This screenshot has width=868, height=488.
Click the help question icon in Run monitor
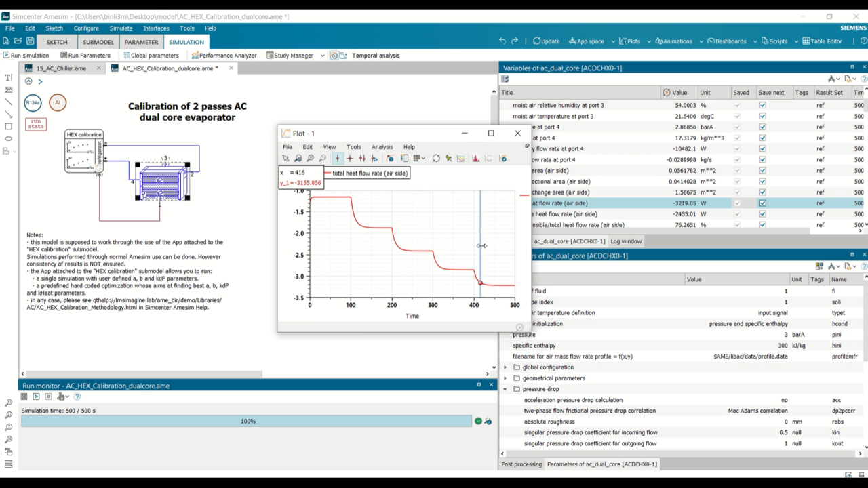pyautogui.click(x=77, y=396)
